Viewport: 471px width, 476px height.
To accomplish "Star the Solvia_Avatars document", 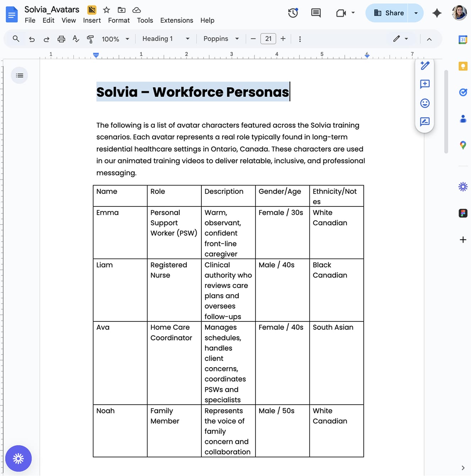I will point(107,10).
